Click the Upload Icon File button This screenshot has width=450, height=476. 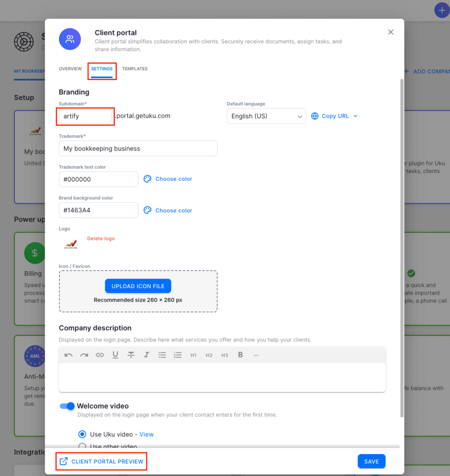138,286
